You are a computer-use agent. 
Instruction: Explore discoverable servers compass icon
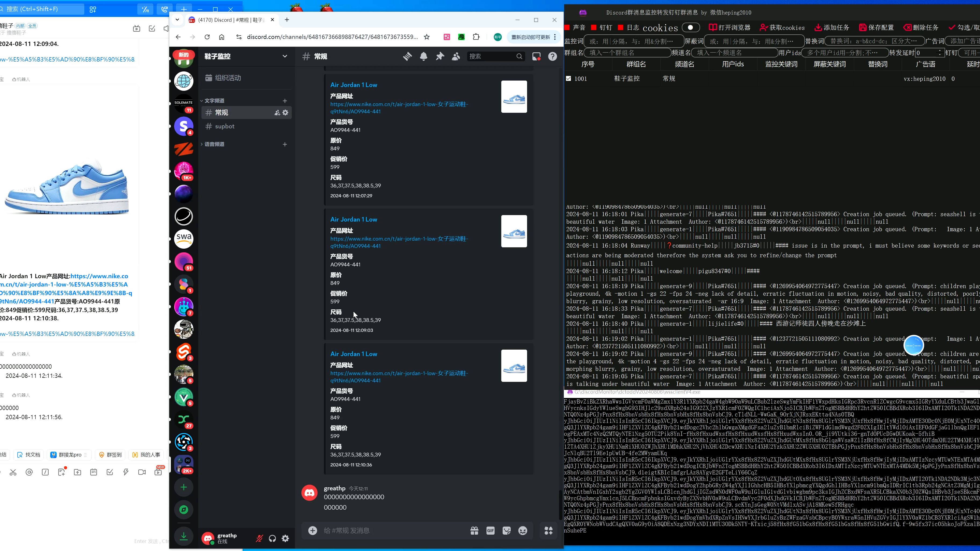click(x=184, y=510)
